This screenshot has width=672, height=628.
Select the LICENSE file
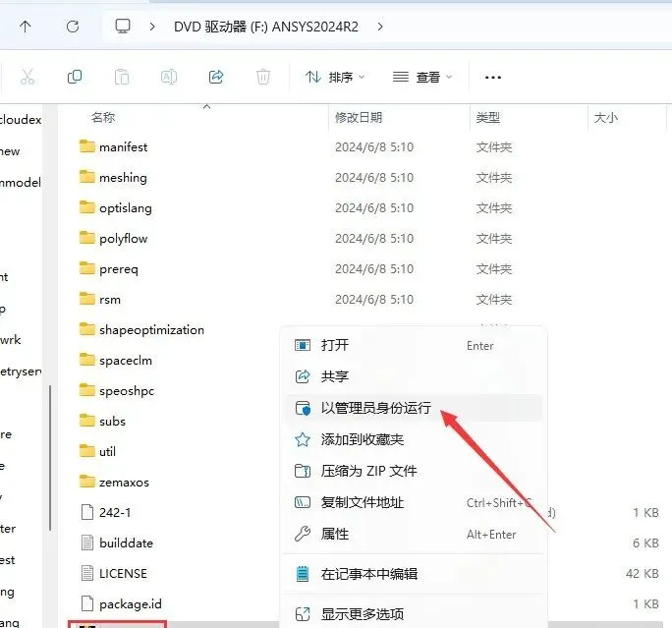(114, 573)
